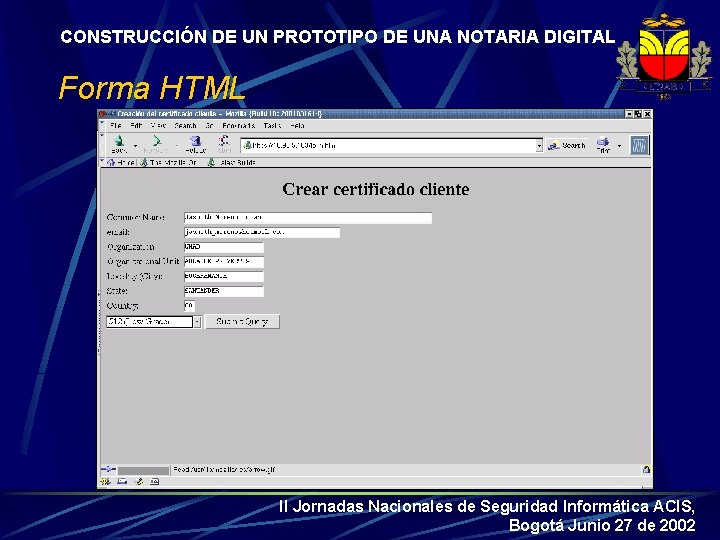720x540 pixels.
Task: Click the security lock icon in status bar
Action: point(646,469)
